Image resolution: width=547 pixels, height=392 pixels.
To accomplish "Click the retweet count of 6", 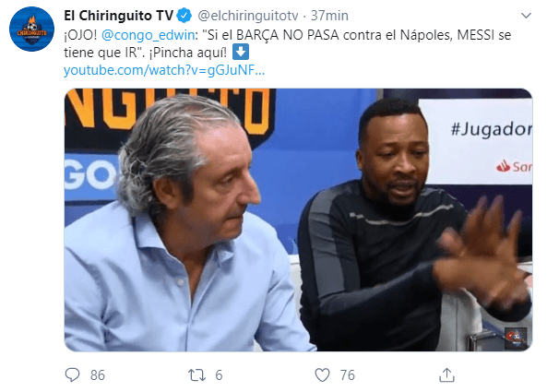I will coord(219,375).
